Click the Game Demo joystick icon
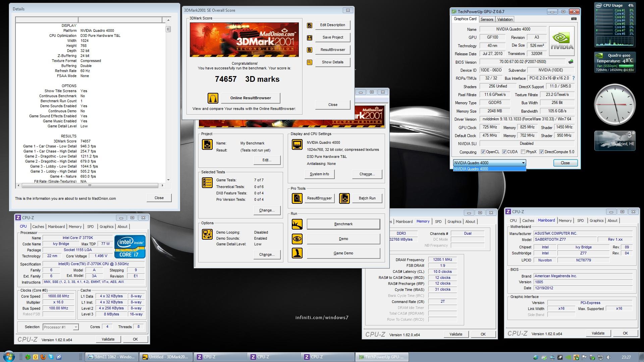The image size is (644, 362). [x=297, y=253]
